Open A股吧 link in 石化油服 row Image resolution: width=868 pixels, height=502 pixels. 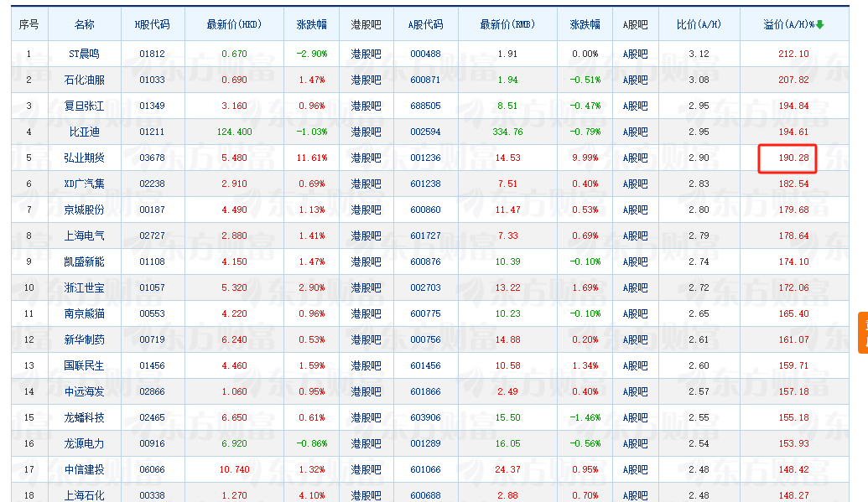(635, 80)
